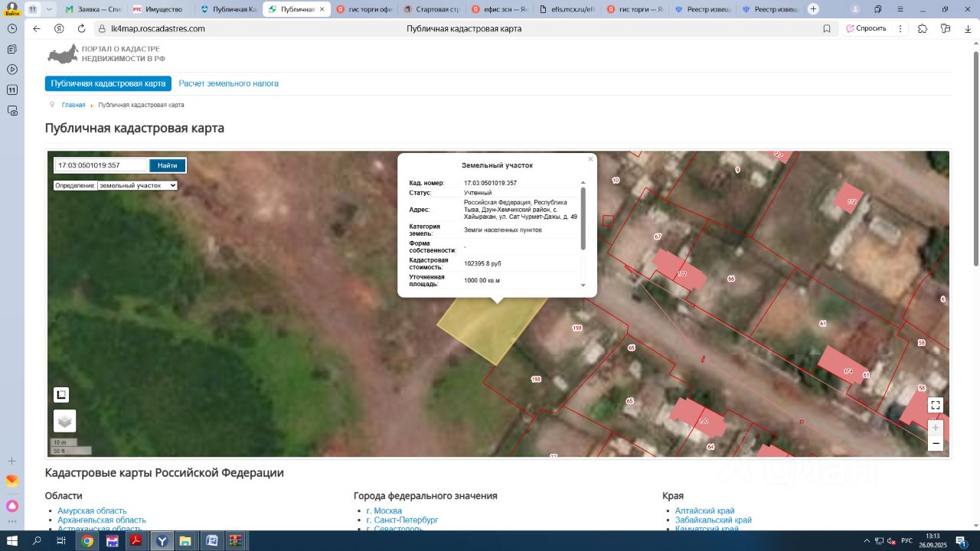Bookmark this page with bookmark icon
This screenshot has height=551, width=980.
click(827, 28)
